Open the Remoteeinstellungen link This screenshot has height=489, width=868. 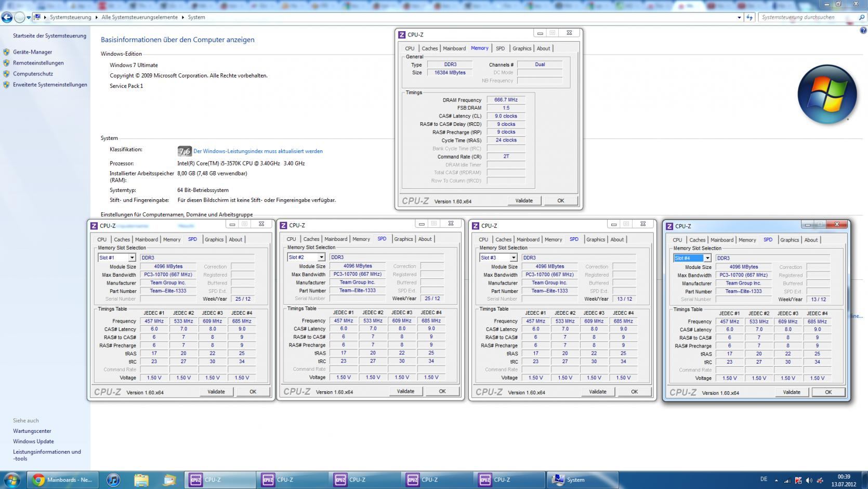pyautogui.click(x=38, y=63)
